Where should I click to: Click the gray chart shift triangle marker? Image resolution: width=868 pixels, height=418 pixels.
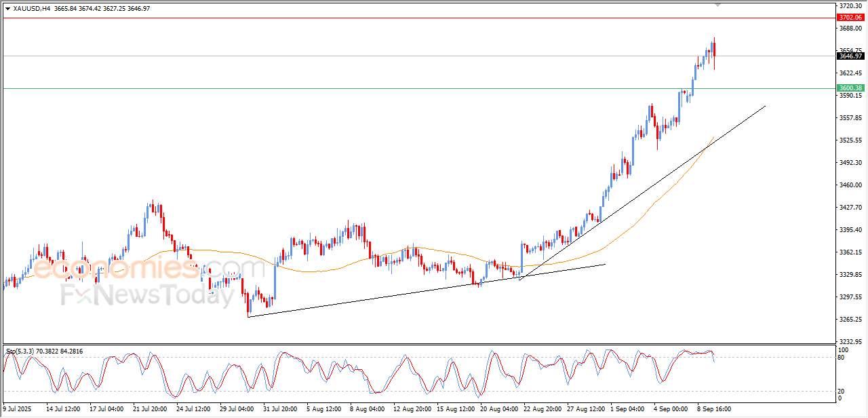(x=718, y=5)
